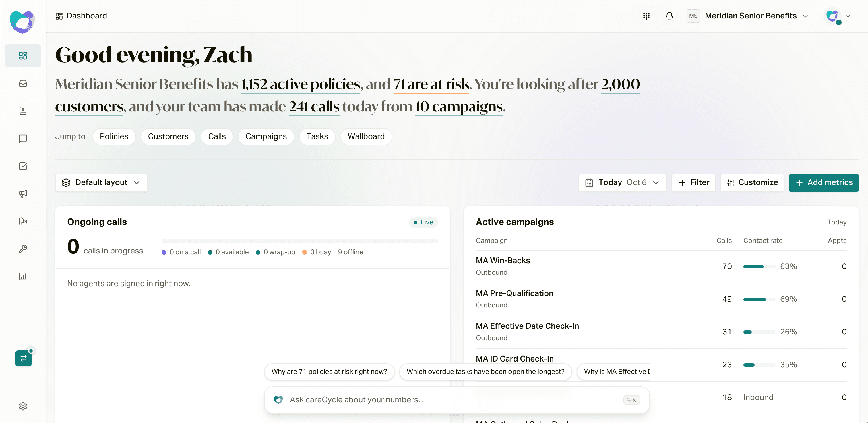Focus the Ask careCycle input field
Image resolution: width=868 pixels, height=423 pixels.
[457, 400]
